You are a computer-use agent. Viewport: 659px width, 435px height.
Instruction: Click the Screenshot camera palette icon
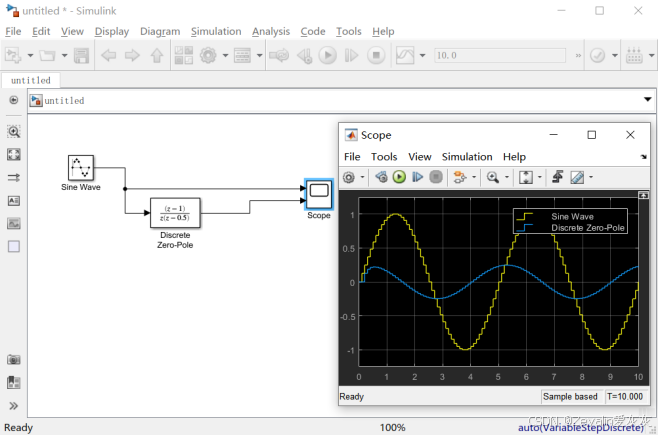[13, 360]
